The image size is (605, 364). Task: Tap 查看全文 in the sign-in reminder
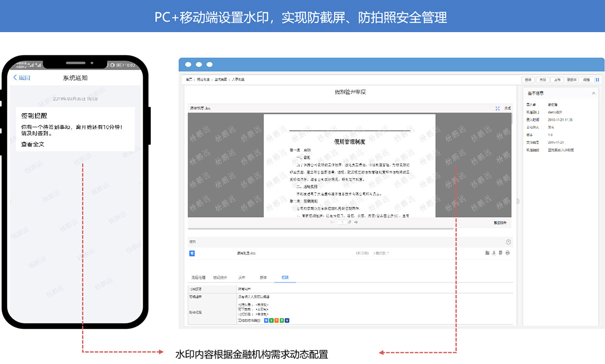pos(33,144)
